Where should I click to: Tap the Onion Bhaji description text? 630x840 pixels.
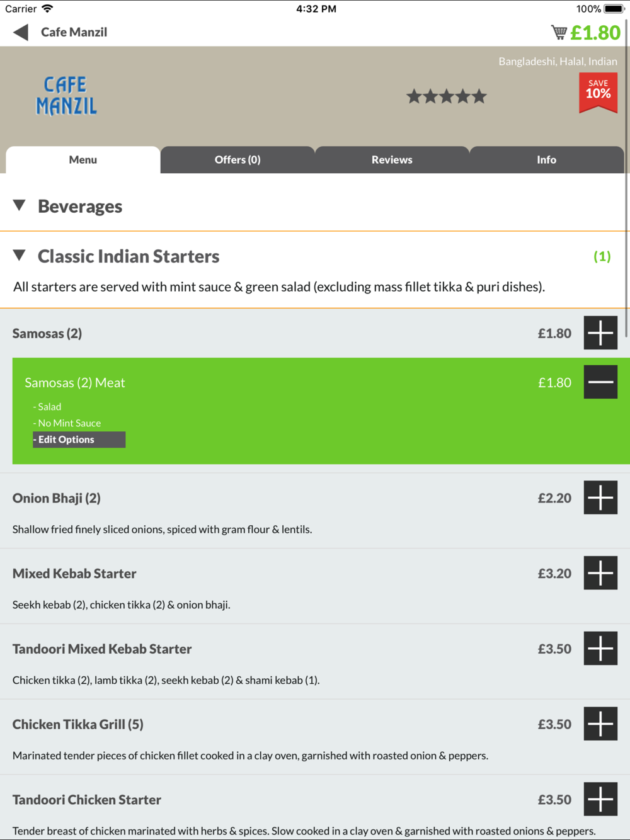tap(163, 530)
